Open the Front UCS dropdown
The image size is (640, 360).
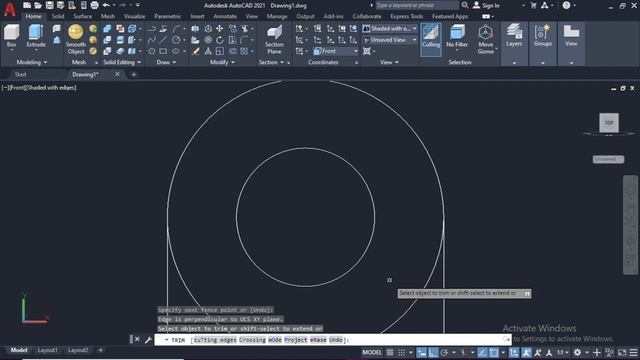pyautogui.click(x=336, y=51)
